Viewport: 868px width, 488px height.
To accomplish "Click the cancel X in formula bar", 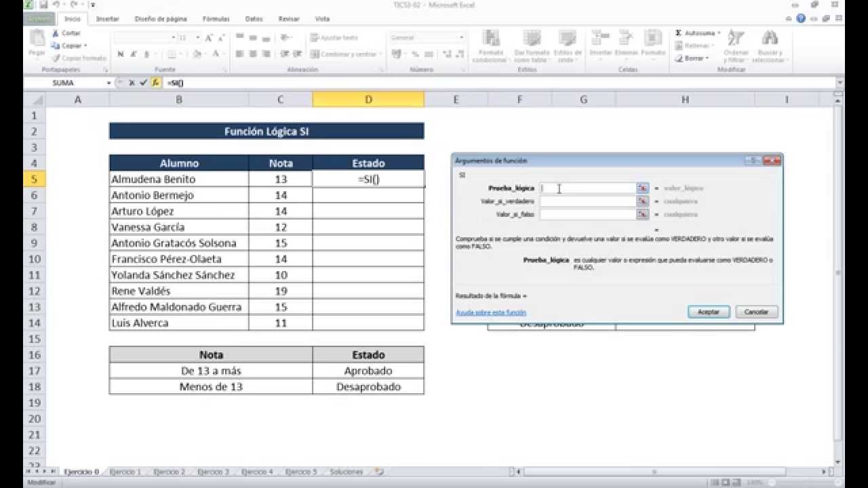I will pos(132,83).
